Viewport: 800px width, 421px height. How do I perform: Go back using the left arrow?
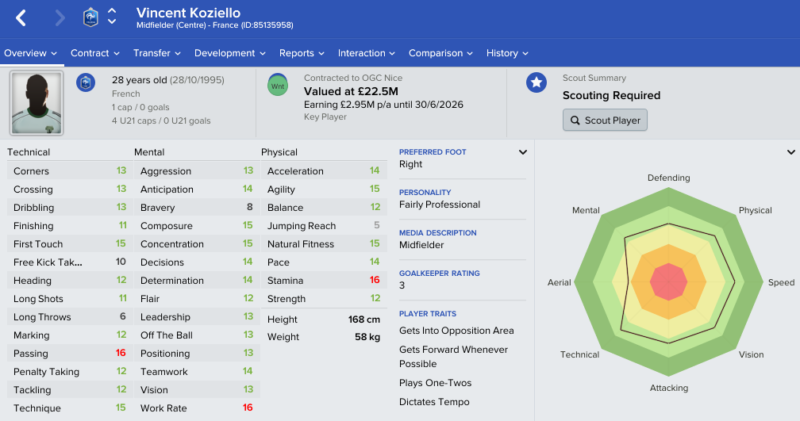tap(21, 18)
